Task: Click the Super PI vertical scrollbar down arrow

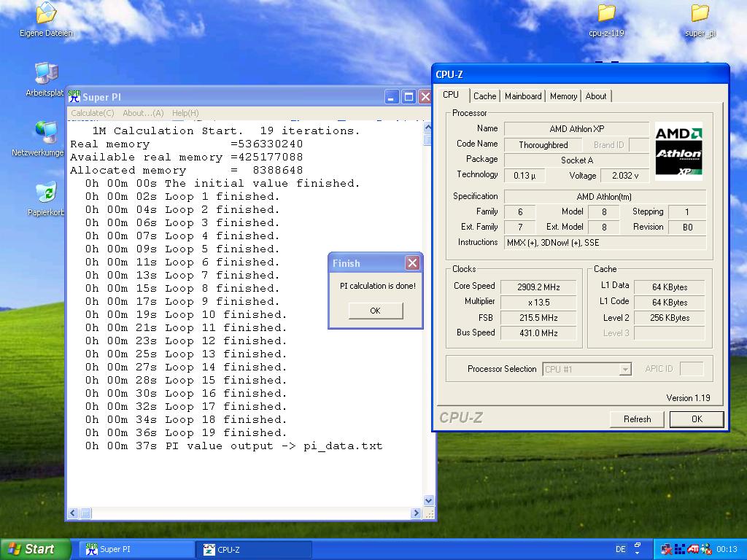Action: (x=428, y=501)
